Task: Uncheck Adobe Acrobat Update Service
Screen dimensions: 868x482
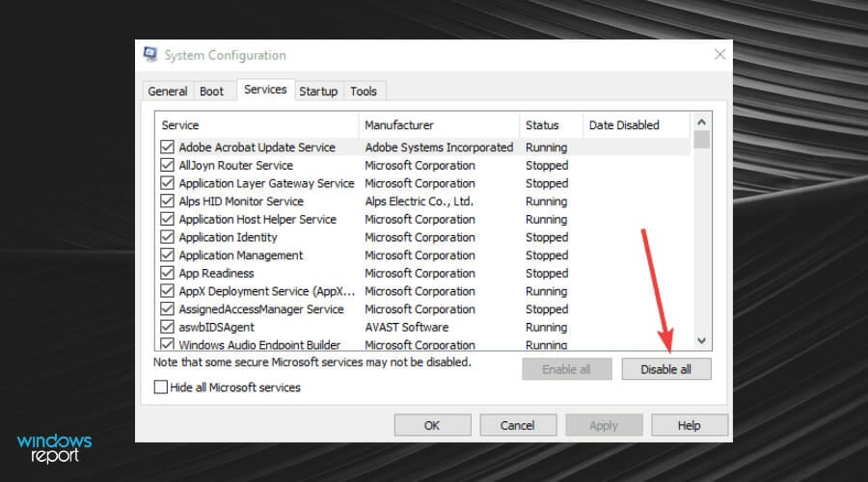Action: tap(168, 147)
